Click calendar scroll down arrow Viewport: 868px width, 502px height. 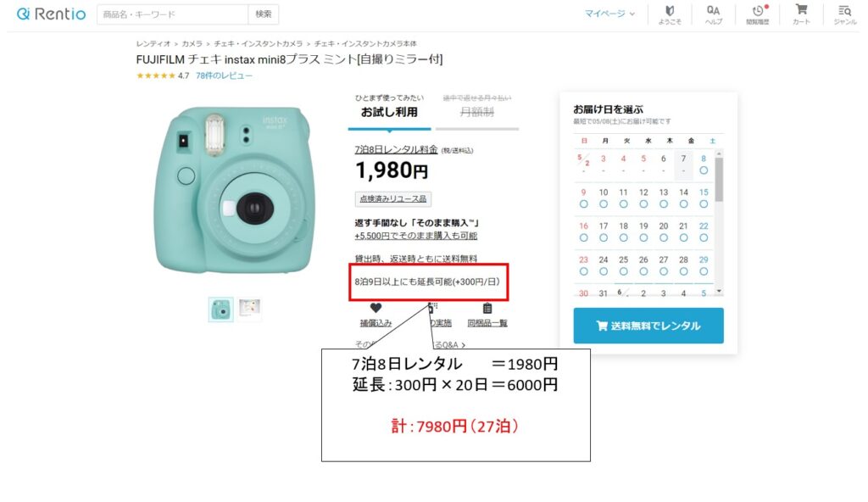point(719,291)
